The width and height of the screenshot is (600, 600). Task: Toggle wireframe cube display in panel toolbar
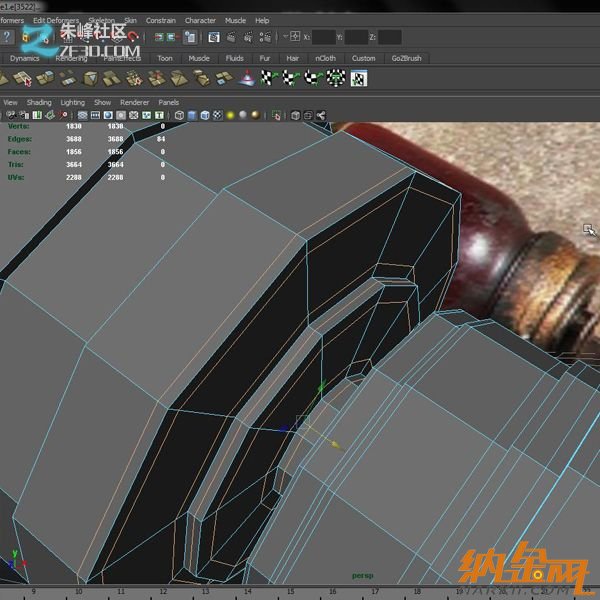pos(179,115)
